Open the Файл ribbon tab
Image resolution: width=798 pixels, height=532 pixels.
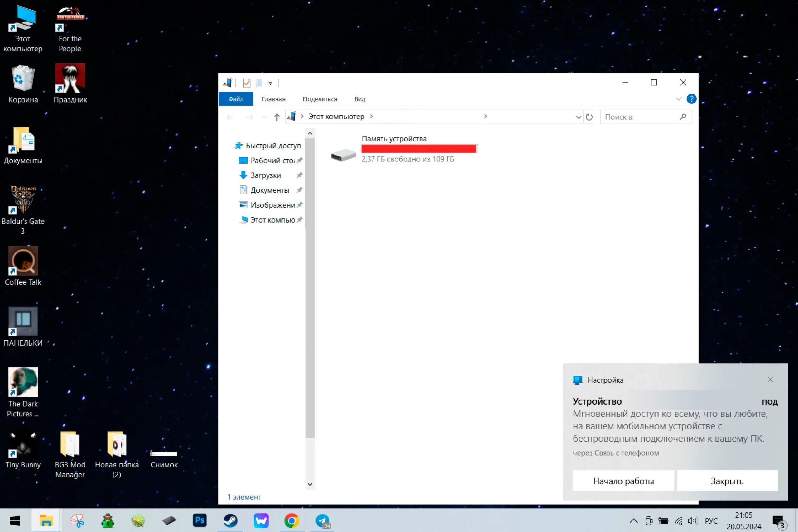[x=236, y=99]
